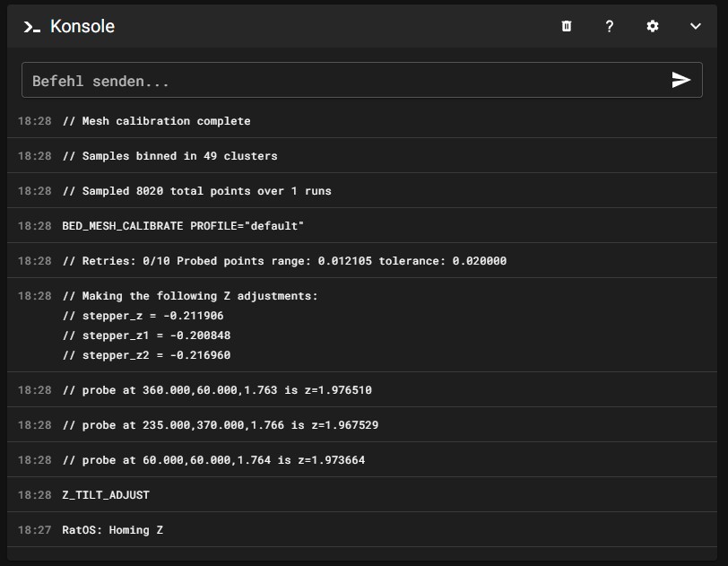Click the BED_MESH_CALIBRATE PROFILE command entry
This screenshot has height=566, width=728.
pos(183,226)
